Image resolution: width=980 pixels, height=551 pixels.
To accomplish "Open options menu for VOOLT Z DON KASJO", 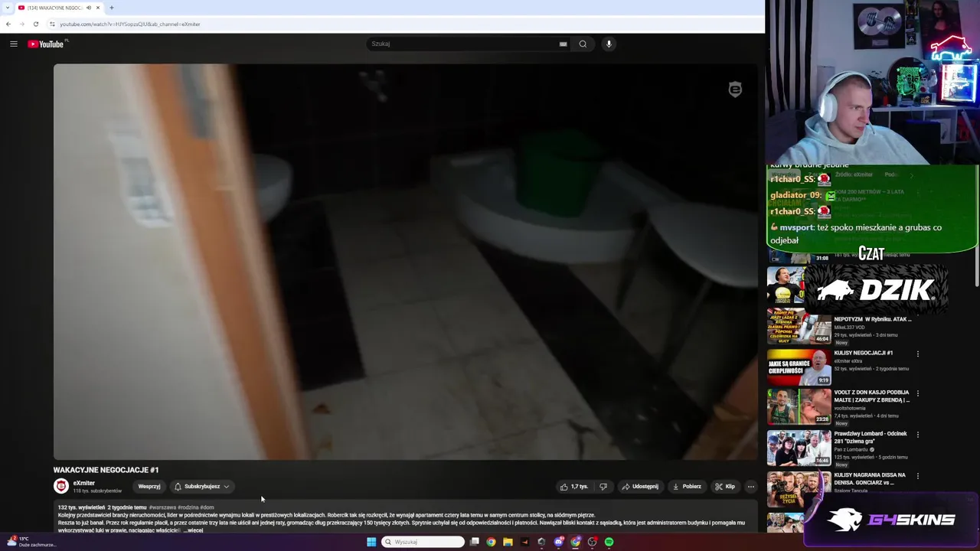I will click(918, 393).
